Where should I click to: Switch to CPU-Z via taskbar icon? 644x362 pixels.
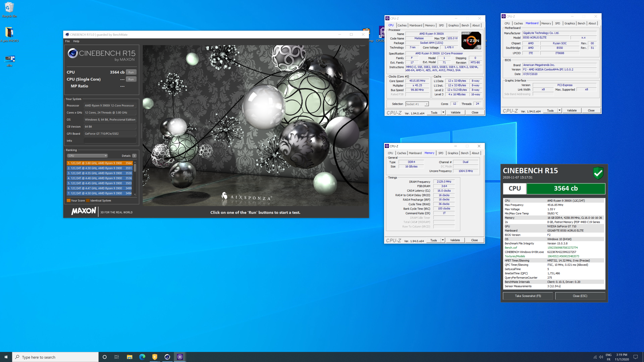point(180,357)
